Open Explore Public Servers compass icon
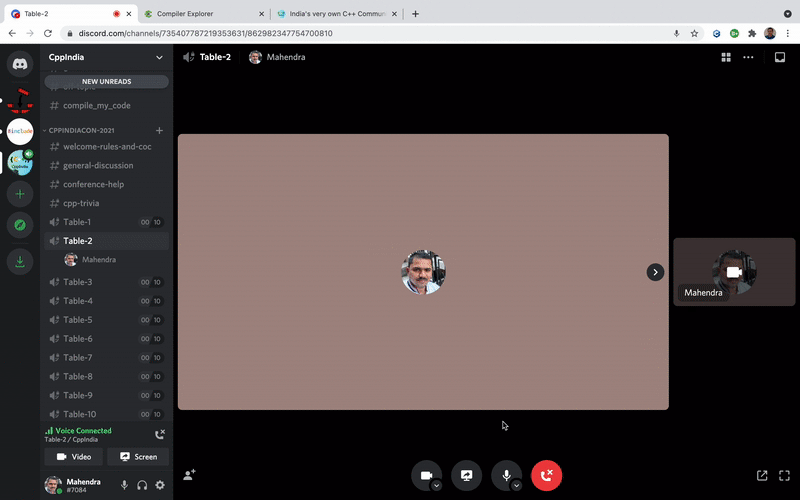Image resolution: width=800 pixels, height=500 pixels. coord(20,225)
